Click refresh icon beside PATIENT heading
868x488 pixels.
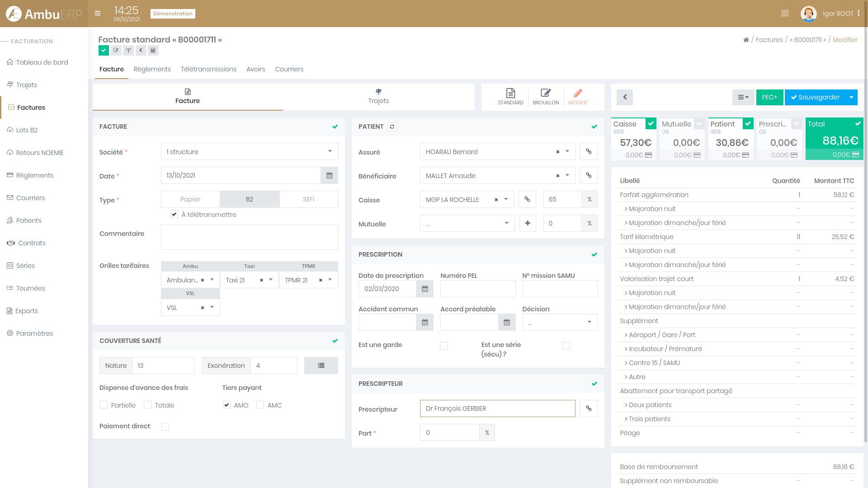click(392, 127)
